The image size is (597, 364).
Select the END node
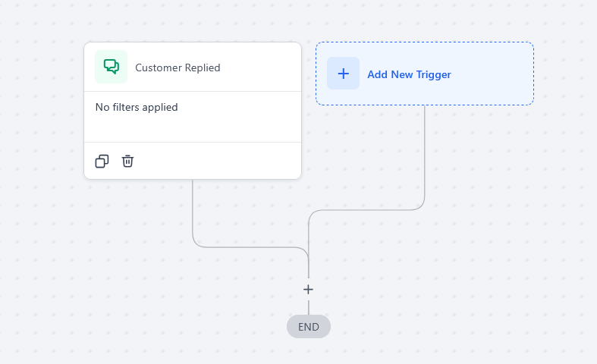point(308,327)
